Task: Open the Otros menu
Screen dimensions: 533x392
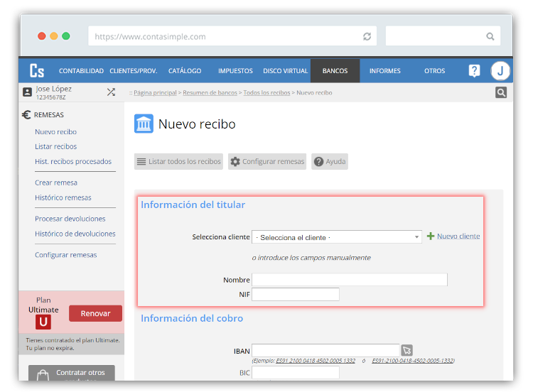Action: tap(434, 71)
